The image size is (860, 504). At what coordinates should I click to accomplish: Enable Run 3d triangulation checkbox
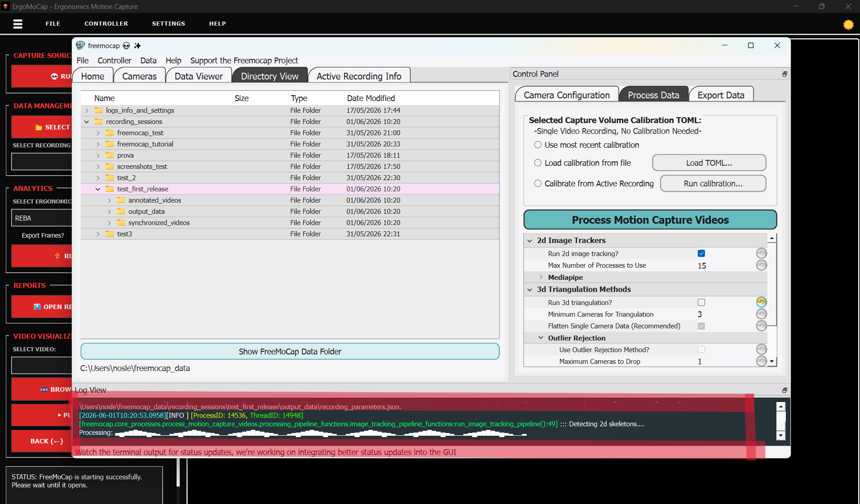point(701,302)
